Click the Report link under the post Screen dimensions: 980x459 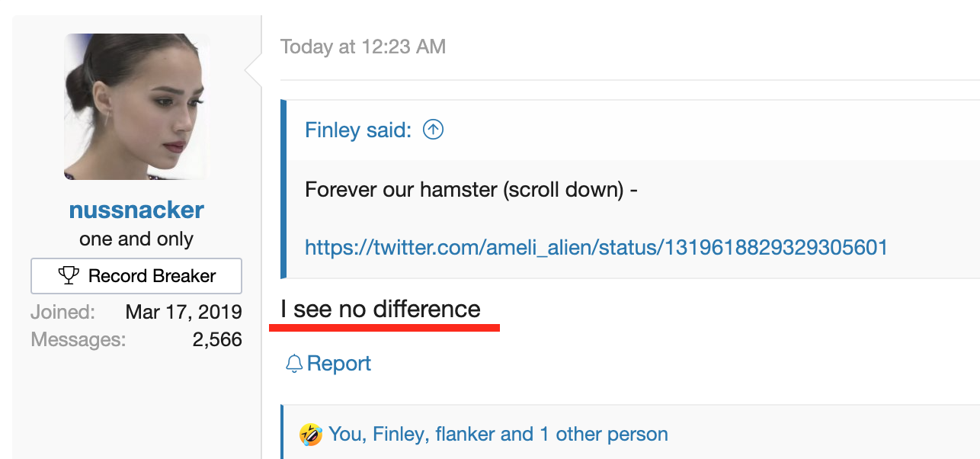tap(339, 364)
